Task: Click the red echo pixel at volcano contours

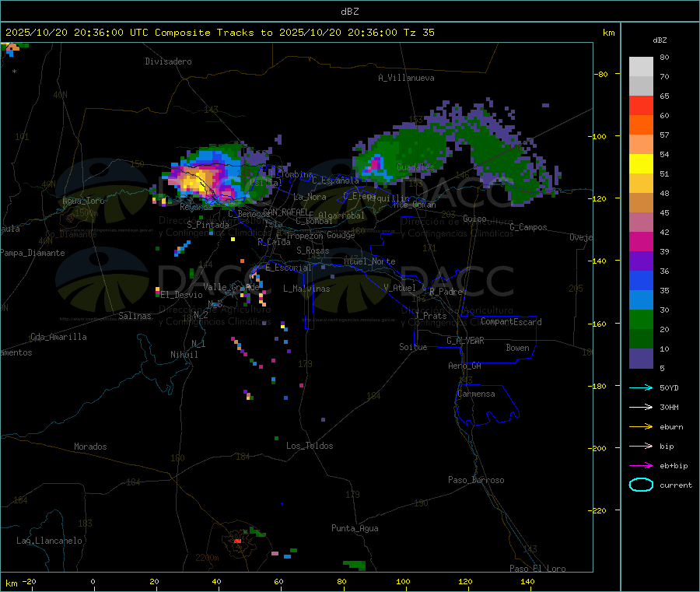Action: [237, 541]
